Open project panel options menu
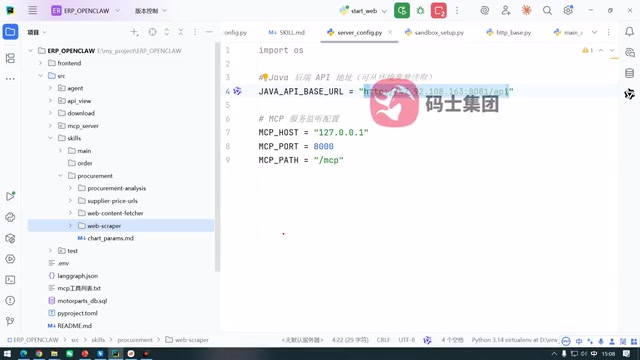The width and height of the screenshot is (640, 360). (x=195, y=32)
